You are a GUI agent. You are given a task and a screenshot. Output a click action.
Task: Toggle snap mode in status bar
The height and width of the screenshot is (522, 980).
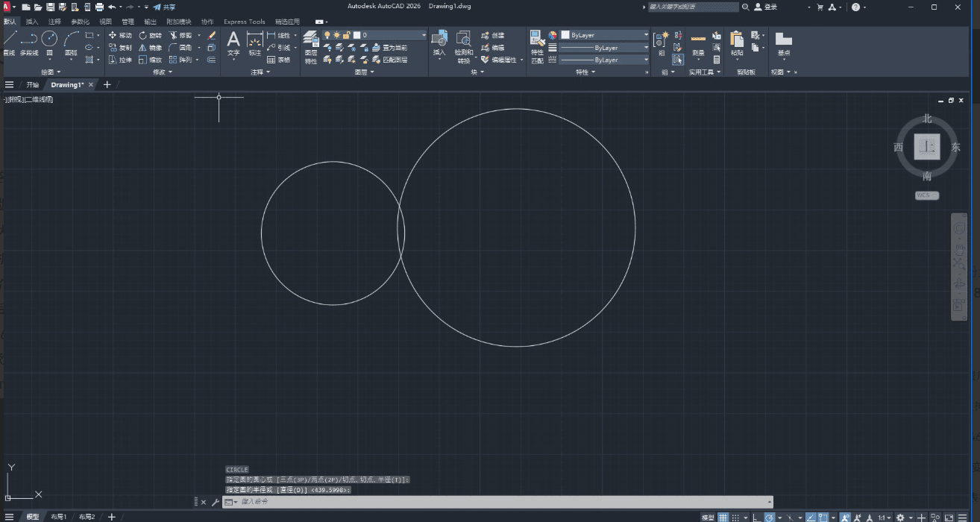pyautogui.click(x=736, y=517)
